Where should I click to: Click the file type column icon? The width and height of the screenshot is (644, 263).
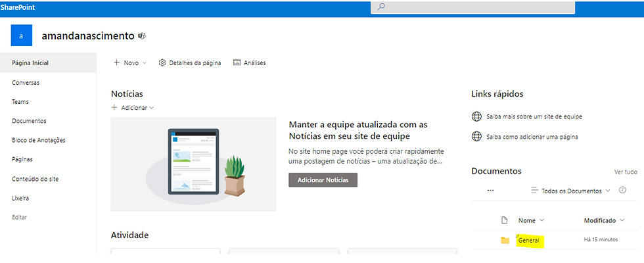(x=505, y=220)
